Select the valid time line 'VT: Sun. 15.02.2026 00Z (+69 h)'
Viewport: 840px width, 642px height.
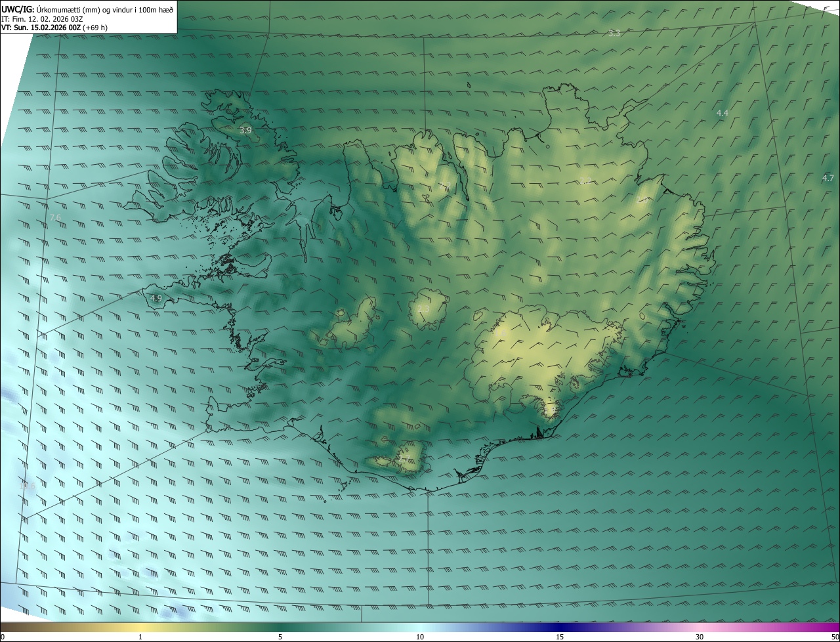pyautogui.click(x=54, y=28)
